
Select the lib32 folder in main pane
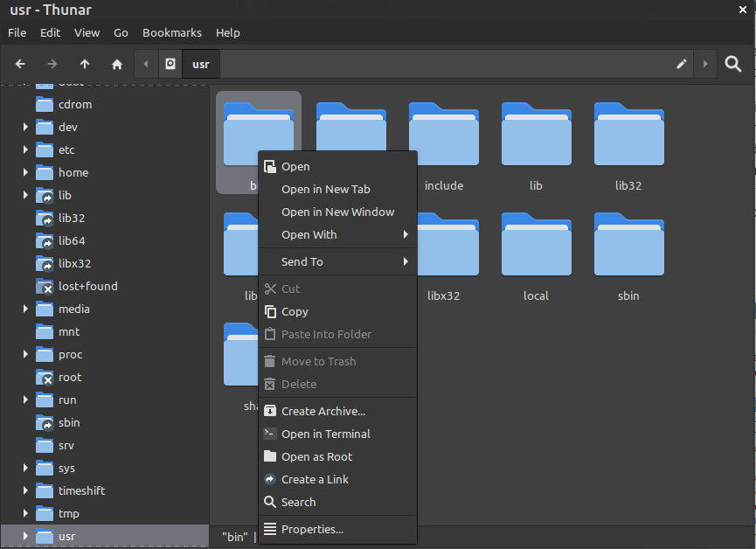pyautogui.click(x=628, y=134)
